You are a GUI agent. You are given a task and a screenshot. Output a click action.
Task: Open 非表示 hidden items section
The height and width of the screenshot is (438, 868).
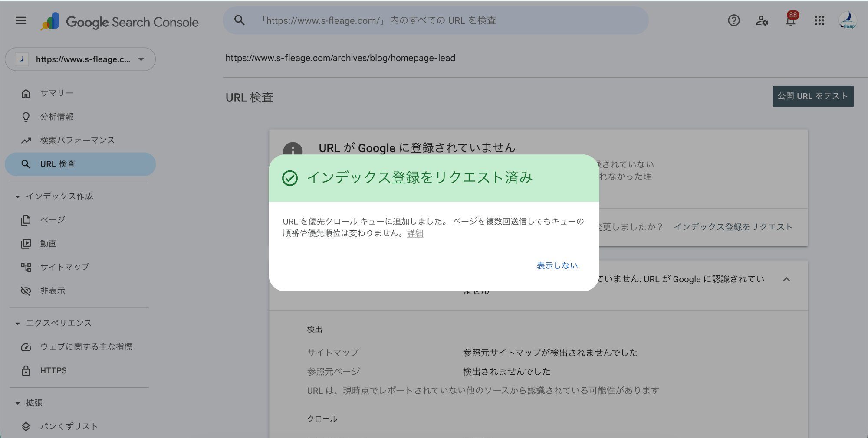52,291
